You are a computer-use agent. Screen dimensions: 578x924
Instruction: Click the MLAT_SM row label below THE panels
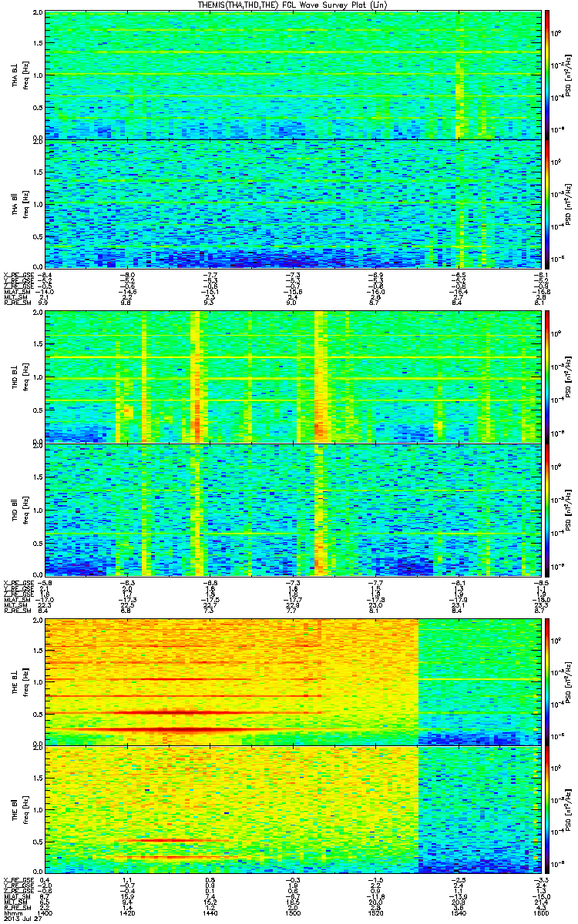[x=15, y=898]
